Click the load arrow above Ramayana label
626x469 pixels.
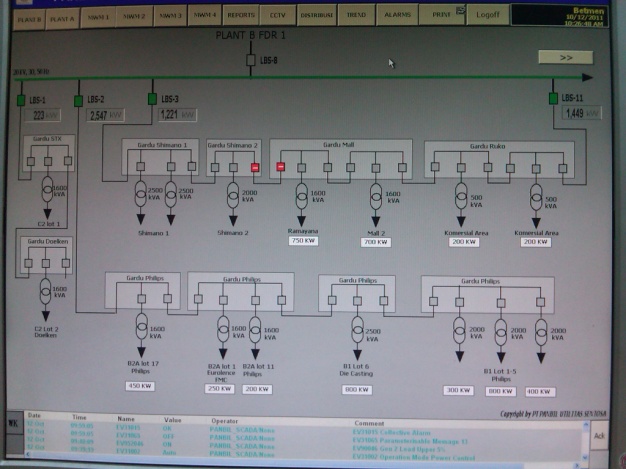click(x=301, y=221)
